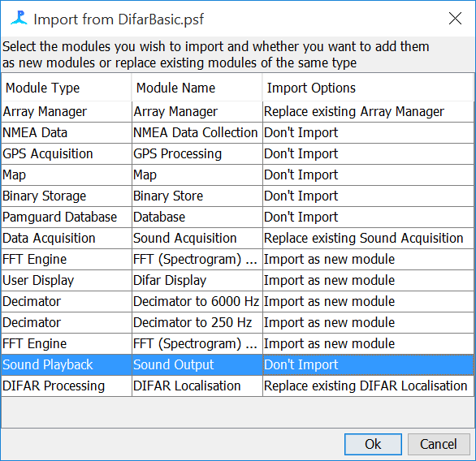Change import option for Sound Acquisition
The image size is (476, 461).
pyautogui.click(x=368, y=239)
